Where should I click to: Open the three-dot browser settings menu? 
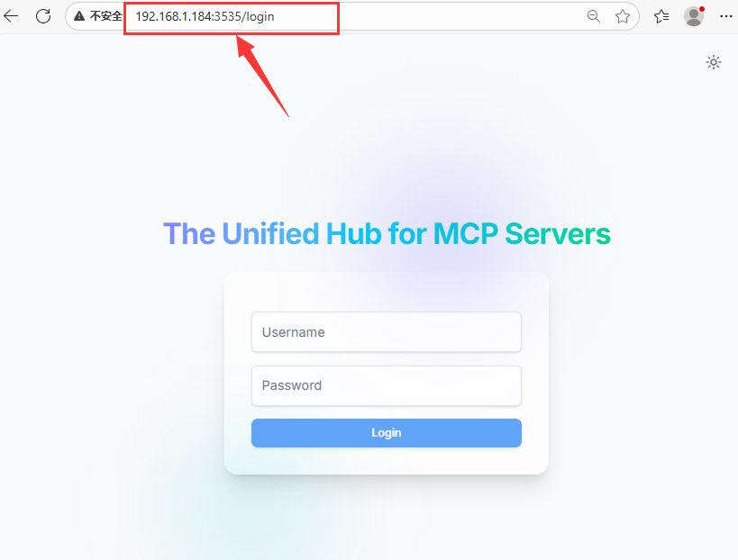pyautogui.click(x=725, y=16)
